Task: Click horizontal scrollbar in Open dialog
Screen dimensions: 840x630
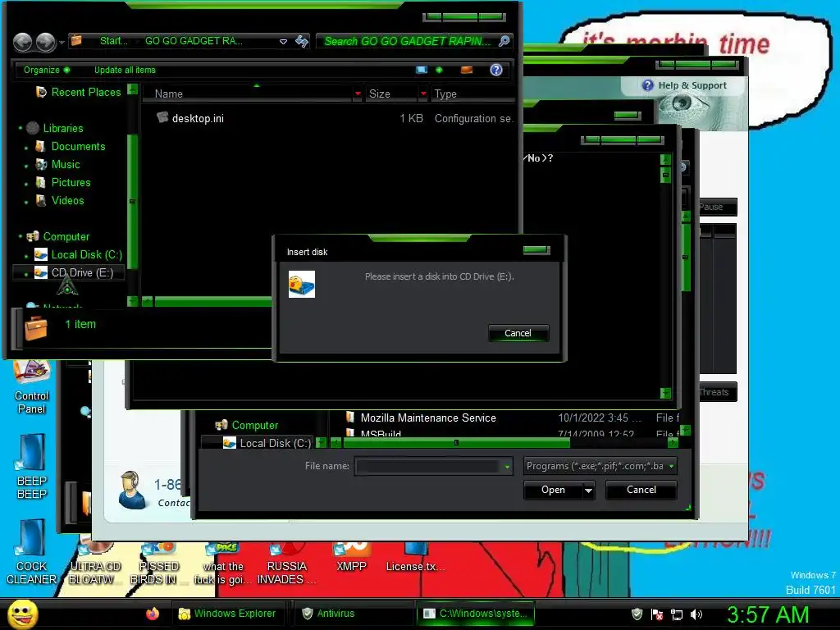Action: tap(456, 442)
